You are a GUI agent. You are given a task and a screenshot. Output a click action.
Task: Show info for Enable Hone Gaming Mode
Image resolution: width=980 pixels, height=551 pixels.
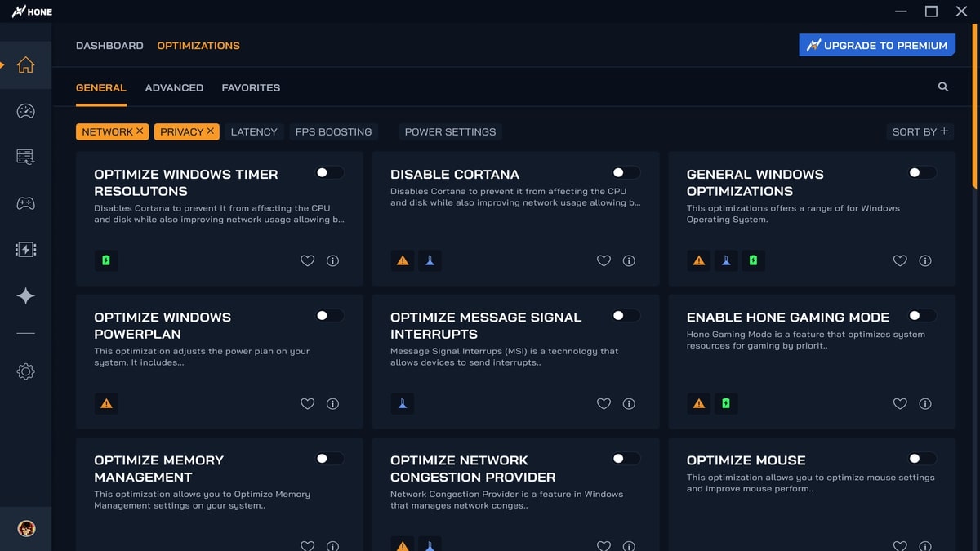point(925,404)
